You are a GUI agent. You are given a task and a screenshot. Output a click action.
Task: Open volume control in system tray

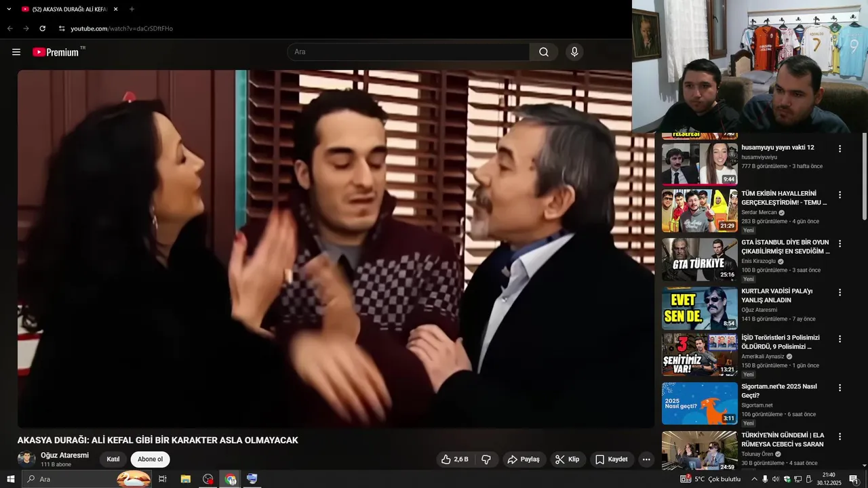[776, 479]
